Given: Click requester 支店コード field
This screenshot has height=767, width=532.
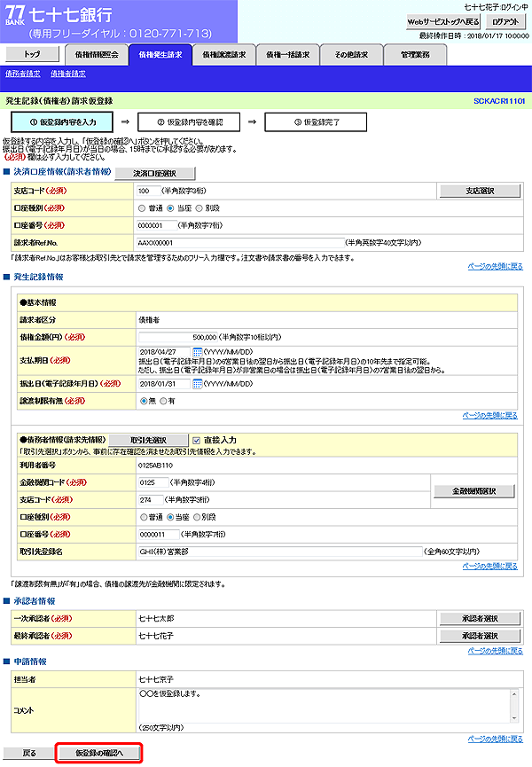Looking at the screenshot, I should pyautogui.click(x=148, y=192).
